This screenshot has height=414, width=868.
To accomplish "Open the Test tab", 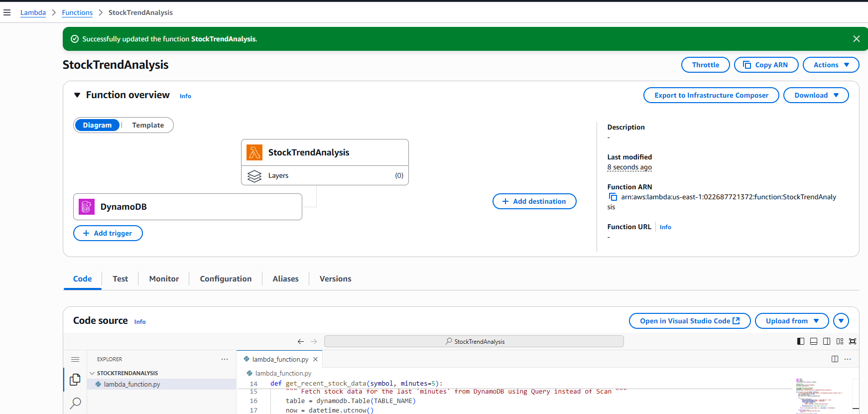I will click(120, 279).
